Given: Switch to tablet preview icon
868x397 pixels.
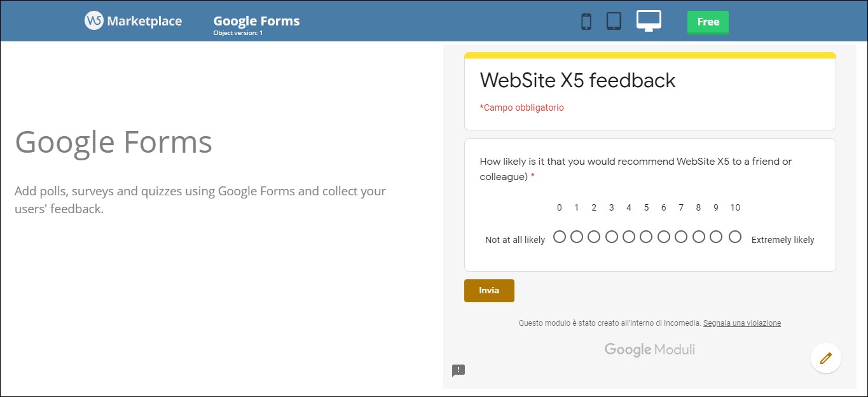Looking at the screenshot, I should [614, 21].
